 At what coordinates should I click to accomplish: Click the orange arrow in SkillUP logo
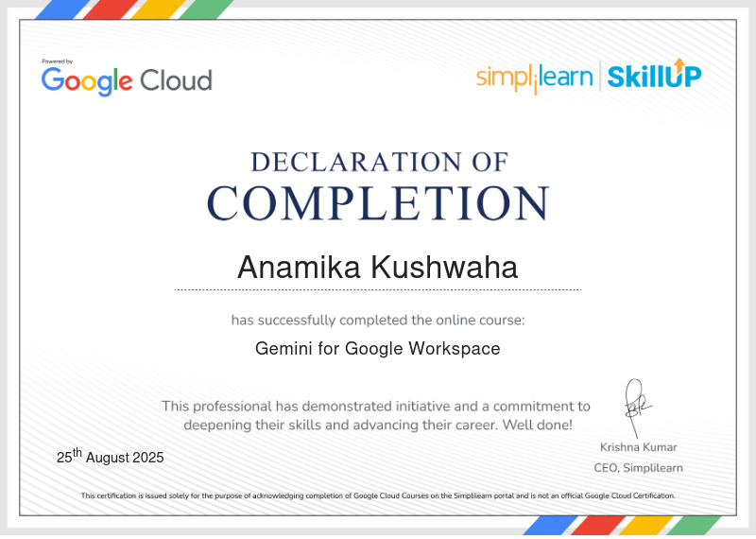679,64
